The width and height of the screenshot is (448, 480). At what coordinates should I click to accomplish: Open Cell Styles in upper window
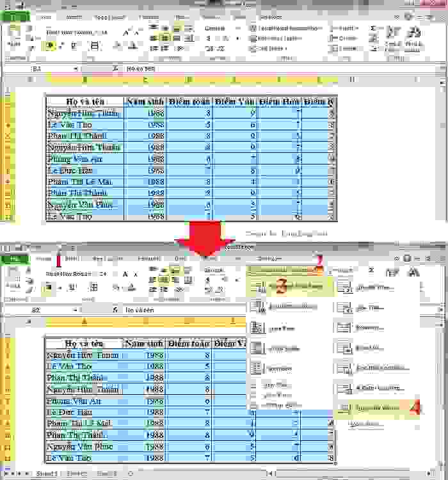tap(269, 49)
